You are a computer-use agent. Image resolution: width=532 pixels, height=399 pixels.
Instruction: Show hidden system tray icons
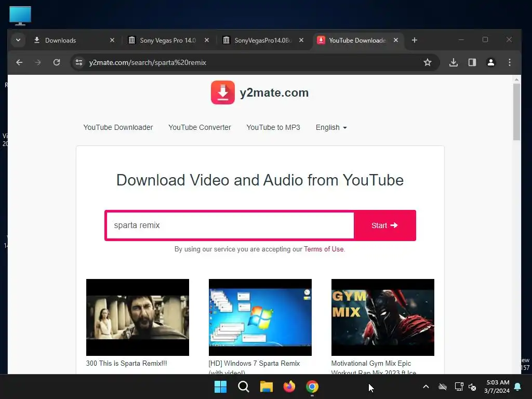point(426,387)
